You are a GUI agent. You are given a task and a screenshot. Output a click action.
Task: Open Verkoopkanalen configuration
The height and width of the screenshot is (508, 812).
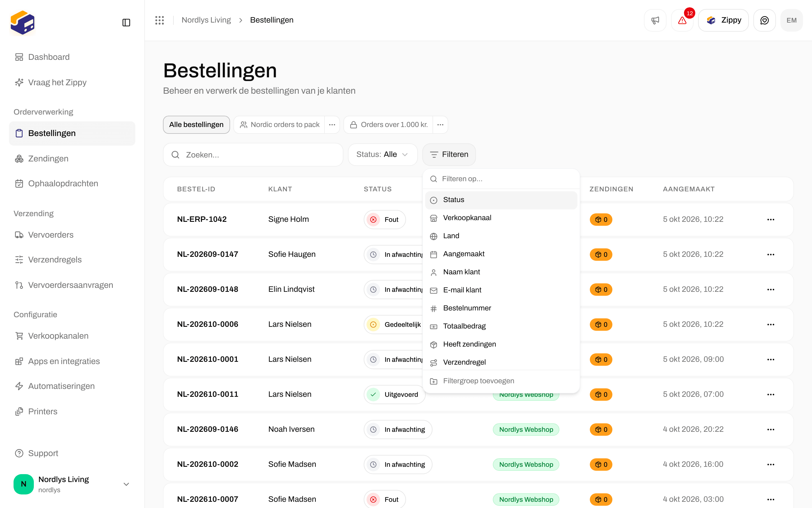pos(72,336)
